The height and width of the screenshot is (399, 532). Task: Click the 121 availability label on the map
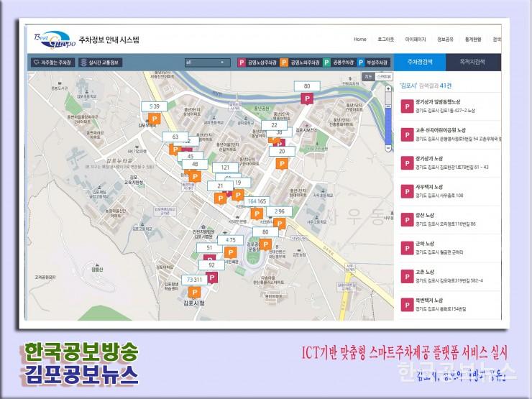click(x=225, y=168)
